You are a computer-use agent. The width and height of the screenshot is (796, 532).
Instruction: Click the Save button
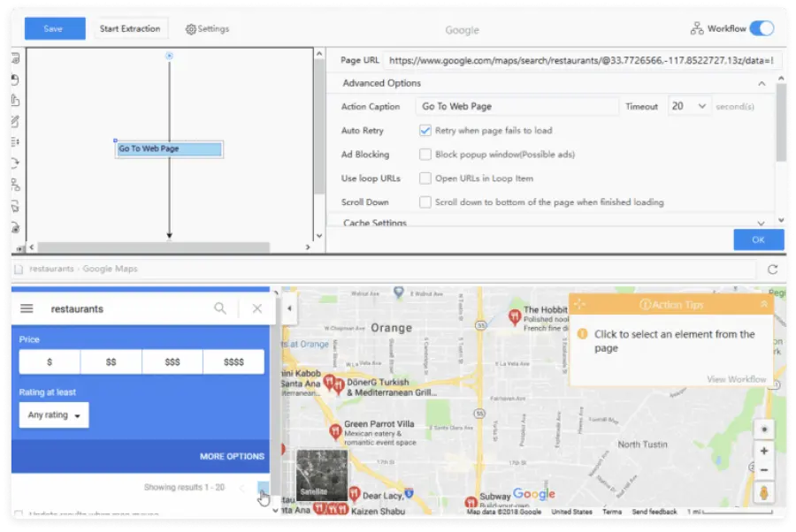click(55, 29)
